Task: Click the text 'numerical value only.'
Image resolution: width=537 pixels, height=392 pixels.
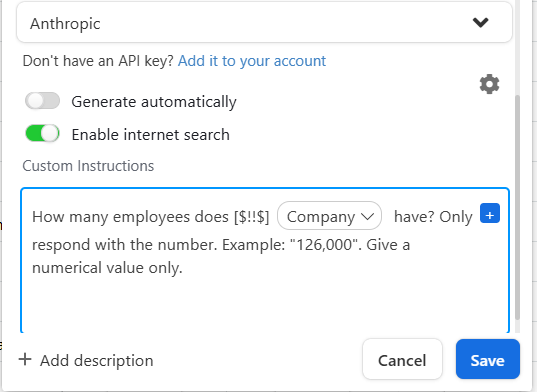Action: click(x=107, y=267)
